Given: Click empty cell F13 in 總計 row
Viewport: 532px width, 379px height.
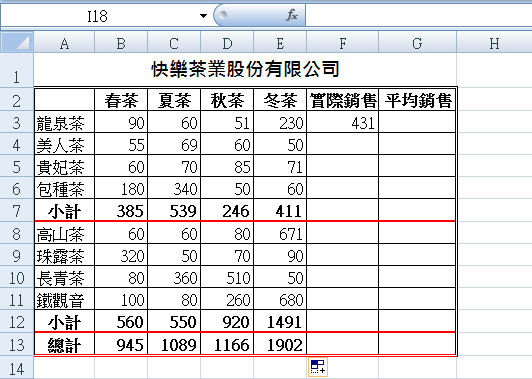Looking at the screenshot, I should tap(342, 344).
